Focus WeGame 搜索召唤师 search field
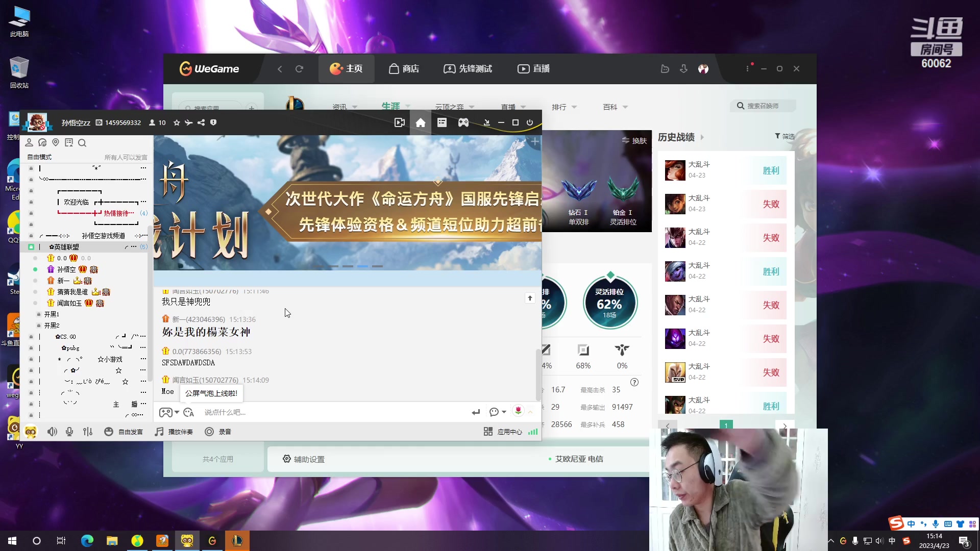This screenshot has height=551, width=980. pyautogui.click(x=763, y=106)
